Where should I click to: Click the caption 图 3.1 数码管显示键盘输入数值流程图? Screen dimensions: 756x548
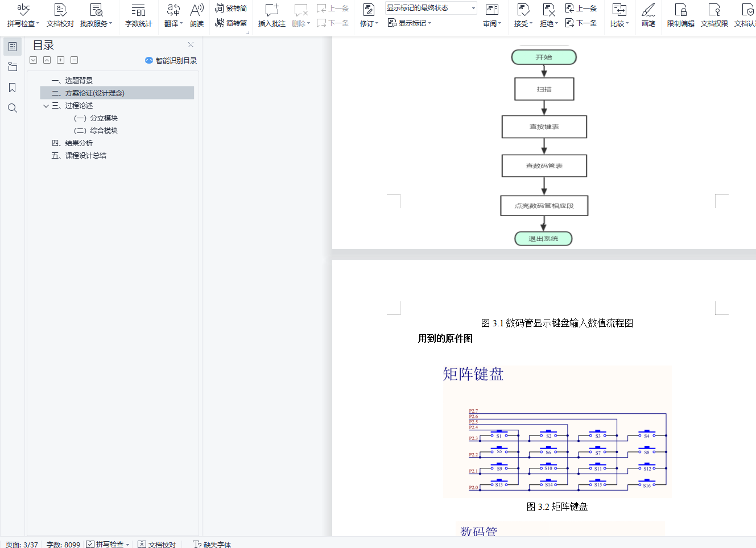point(557,323)
